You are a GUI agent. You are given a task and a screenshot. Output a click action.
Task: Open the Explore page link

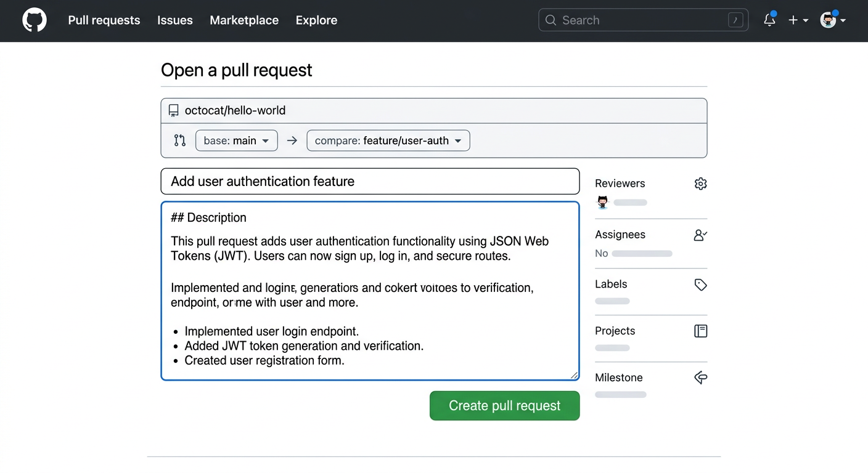coord(316,20)
